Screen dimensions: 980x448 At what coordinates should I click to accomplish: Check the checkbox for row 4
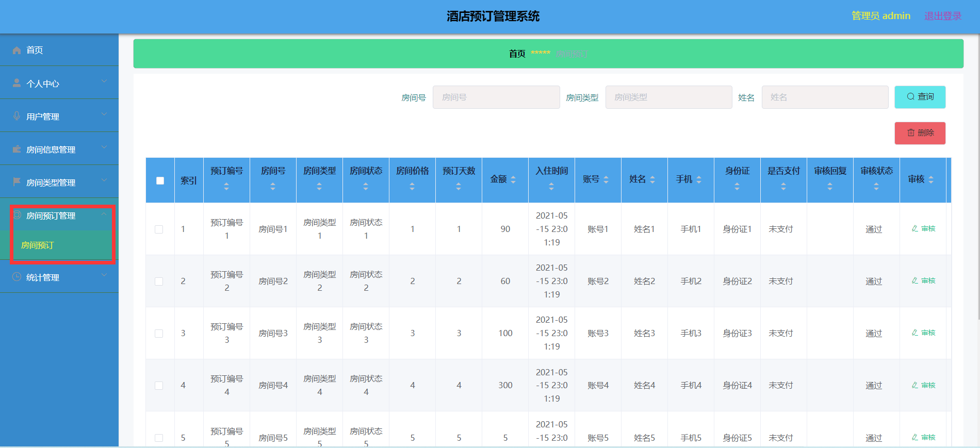click(159, 386)
